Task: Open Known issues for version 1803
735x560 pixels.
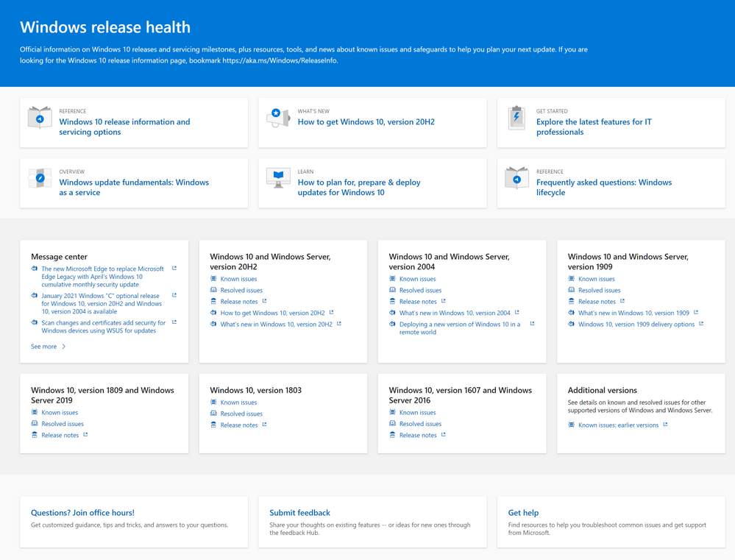Action: pos(238,403)
